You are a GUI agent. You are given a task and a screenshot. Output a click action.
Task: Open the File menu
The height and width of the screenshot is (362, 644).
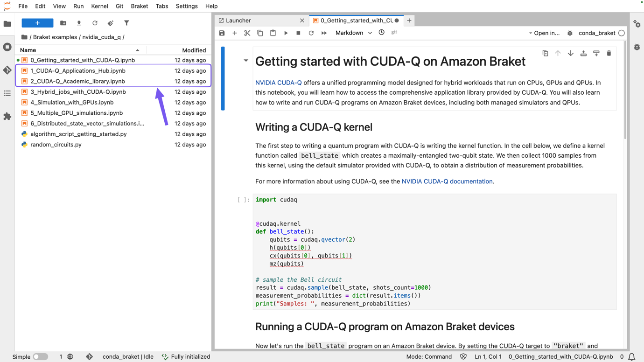click(x=23, y=6)
